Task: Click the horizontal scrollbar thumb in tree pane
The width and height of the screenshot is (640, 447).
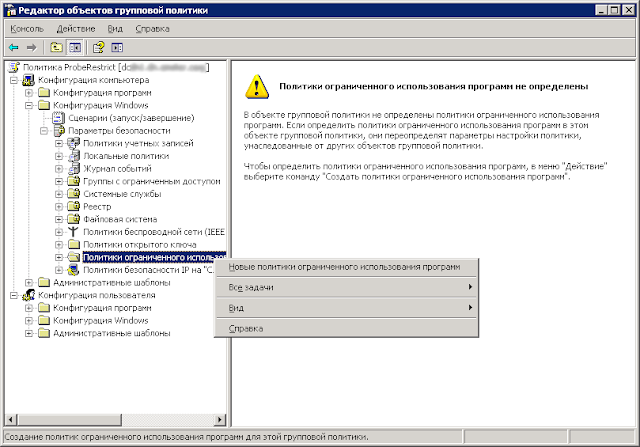Action: (x=69, y=419)
